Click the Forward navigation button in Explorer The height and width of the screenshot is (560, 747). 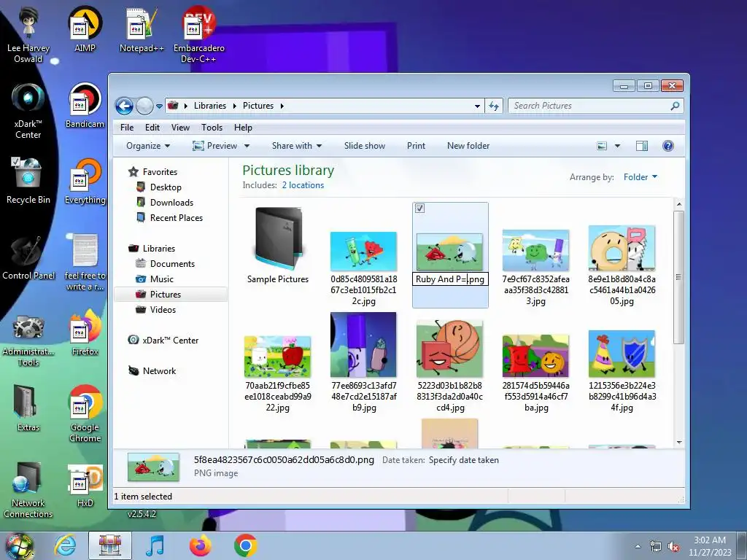click(x=144, y=106)
